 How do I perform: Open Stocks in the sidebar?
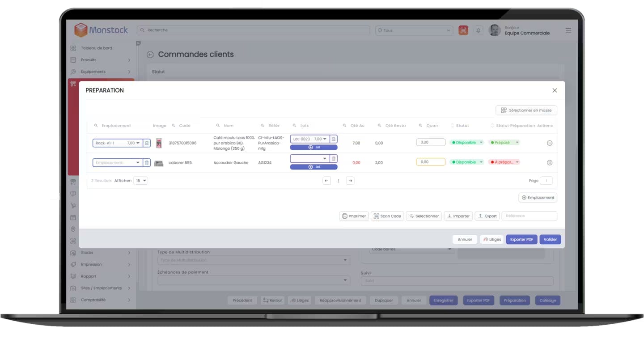[x=101, y=253]
